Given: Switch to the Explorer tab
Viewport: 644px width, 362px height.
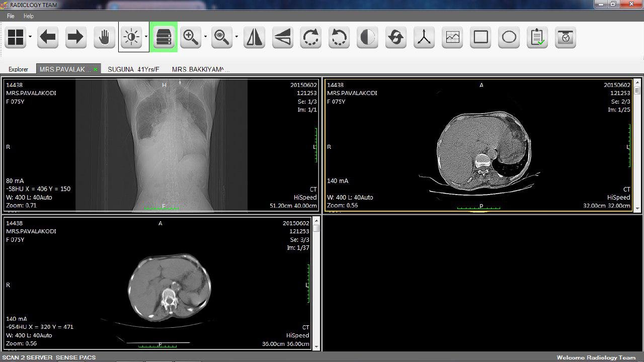Looking at the screenshot, I should tap(19, 69).
